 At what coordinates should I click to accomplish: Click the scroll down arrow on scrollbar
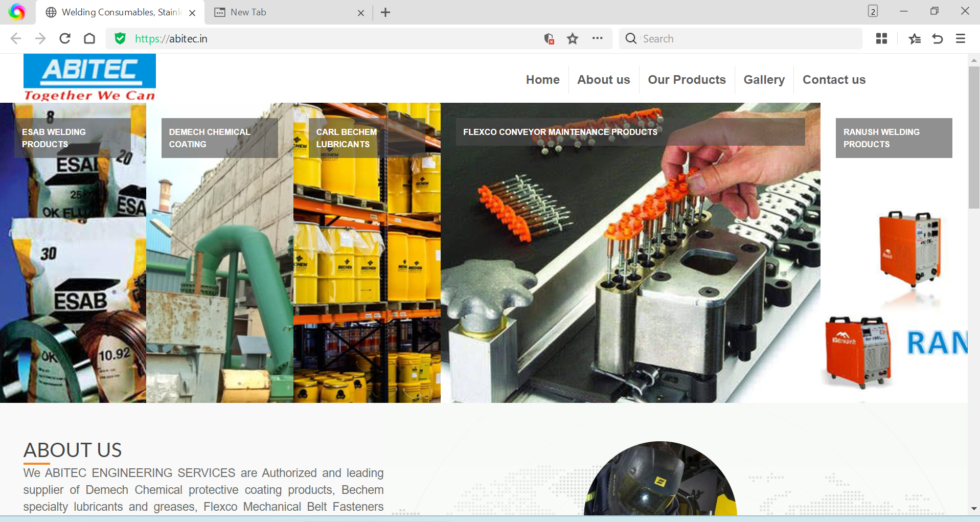tap(973, 509)
